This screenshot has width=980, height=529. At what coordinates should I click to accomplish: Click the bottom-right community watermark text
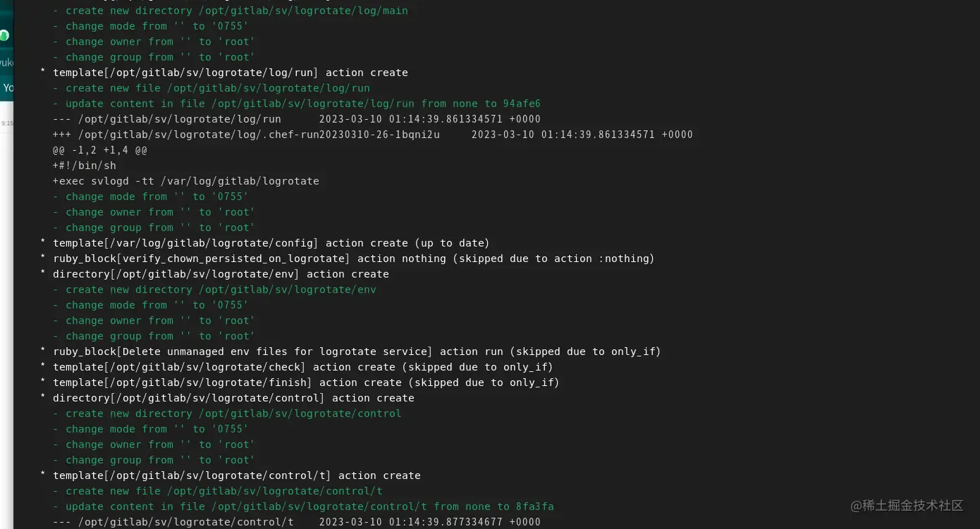click(x=907, y=505)
